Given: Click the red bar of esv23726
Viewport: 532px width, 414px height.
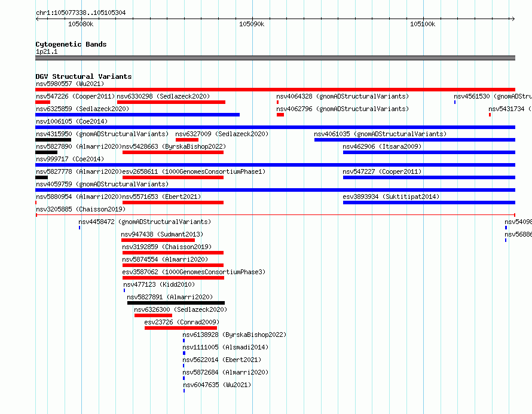Looking at the screenshot, I should pos(181,328).
